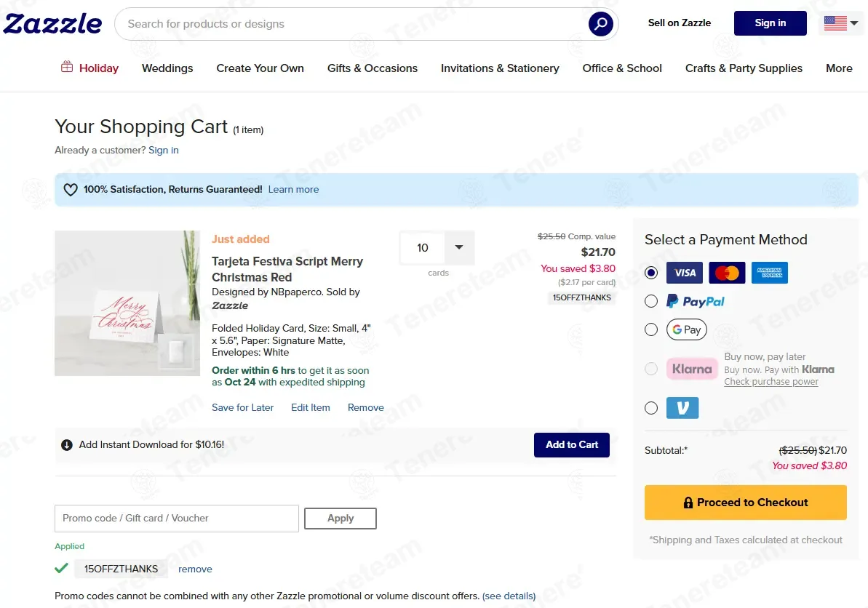The height and width of the screenshot is (608, 868).
Task: Open the Weddings menu
Action: pyautogui.click(x=167, y=68)
